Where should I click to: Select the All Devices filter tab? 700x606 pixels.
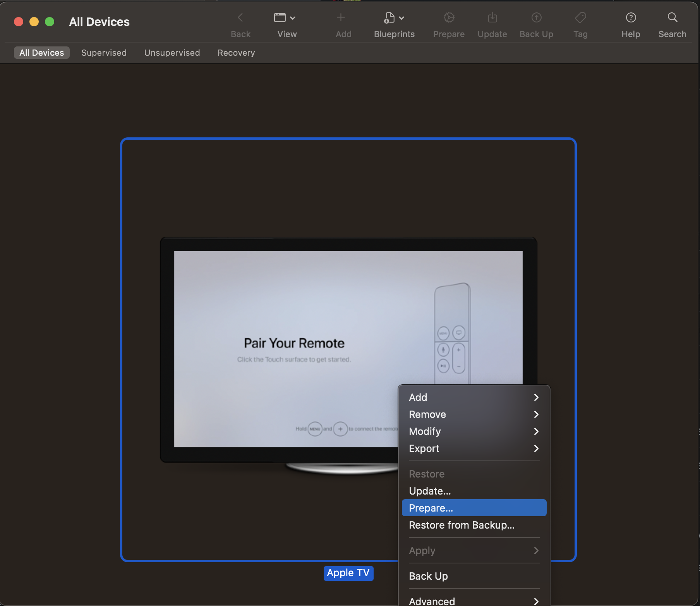tap(42, 53)
